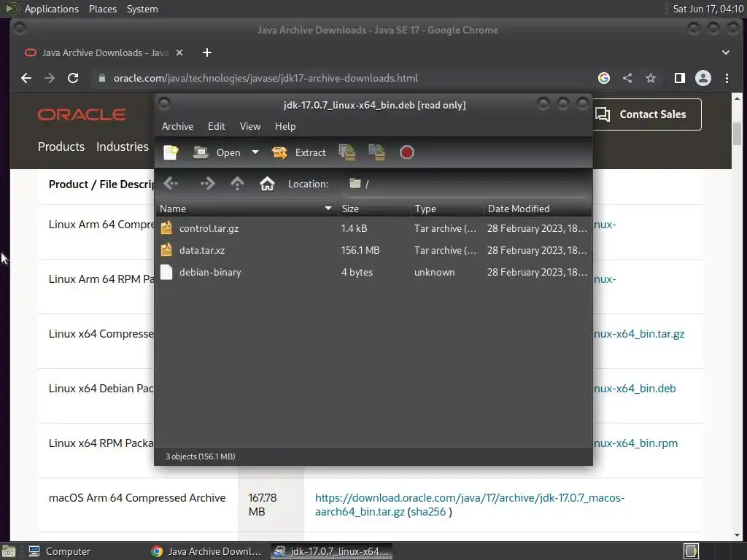747x560 pixels.
Task: Click the Chrome address bar URL
Action: 266,78
